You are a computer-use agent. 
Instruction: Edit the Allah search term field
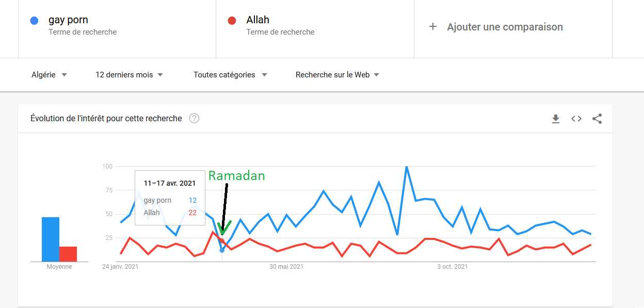tap(258, 20)
